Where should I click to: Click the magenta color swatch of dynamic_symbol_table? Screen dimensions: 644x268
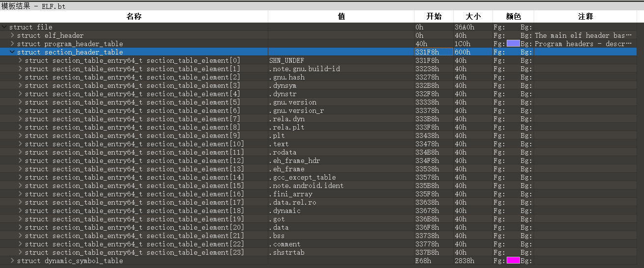click(513, 261)
